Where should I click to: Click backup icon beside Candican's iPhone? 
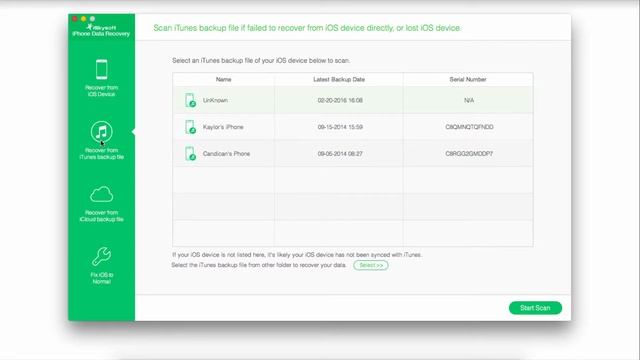tap(190, 154)
